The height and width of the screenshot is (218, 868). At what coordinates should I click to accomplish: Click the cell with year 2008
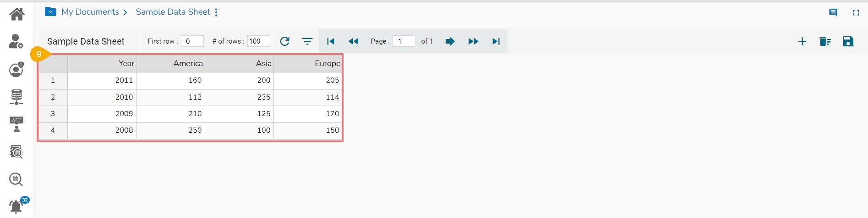click(x=102, y=130)
